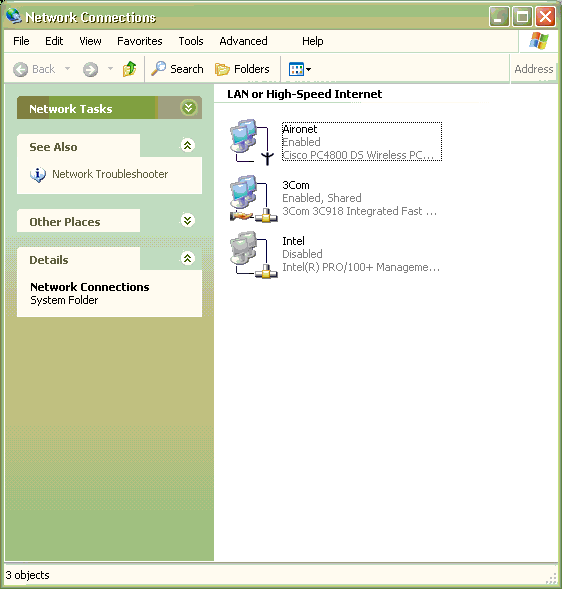Click the Forward arrow button
562x589 pixels.
[x=91, y=69]
